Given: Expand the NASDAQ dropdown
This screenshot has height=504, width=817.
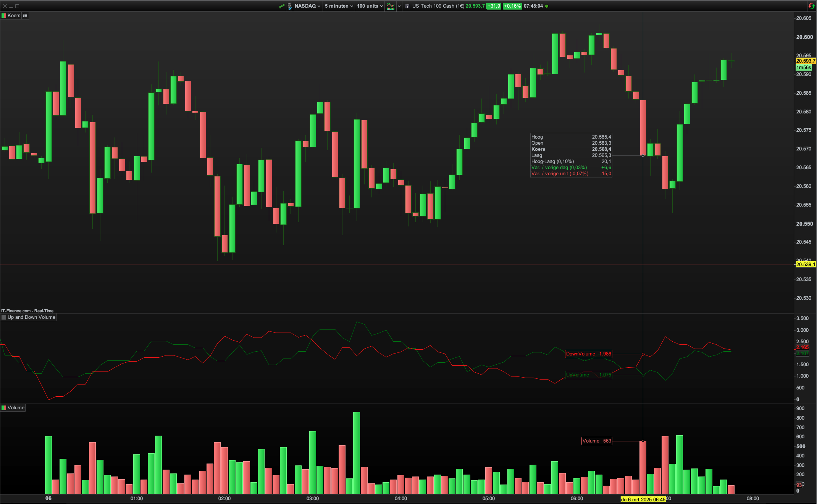Looking at the screenshot, I should tap(307, 6).
